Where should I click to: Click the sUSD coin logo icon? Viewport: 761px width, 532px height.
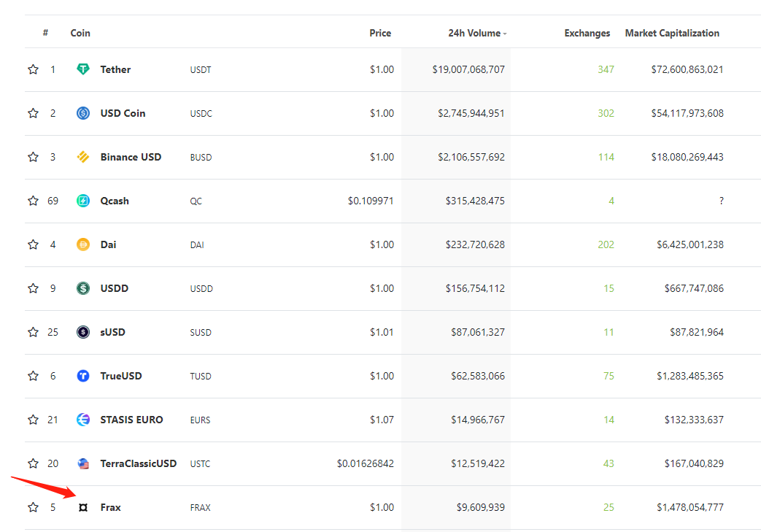tap(83, 332)
